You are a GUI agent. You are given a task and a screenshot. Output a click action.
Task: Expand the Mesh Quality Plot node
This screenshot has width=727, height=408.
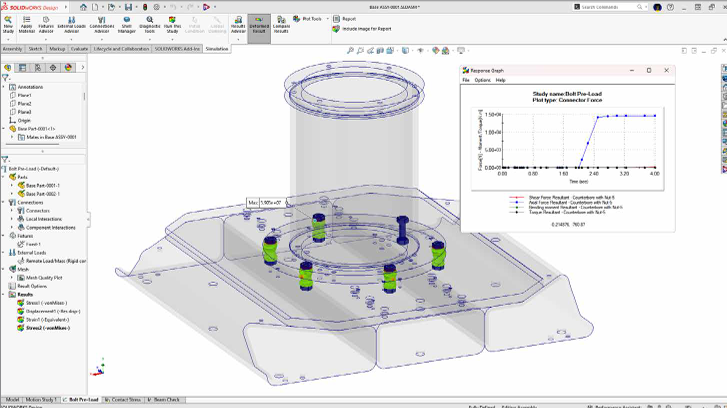[12, 278]
